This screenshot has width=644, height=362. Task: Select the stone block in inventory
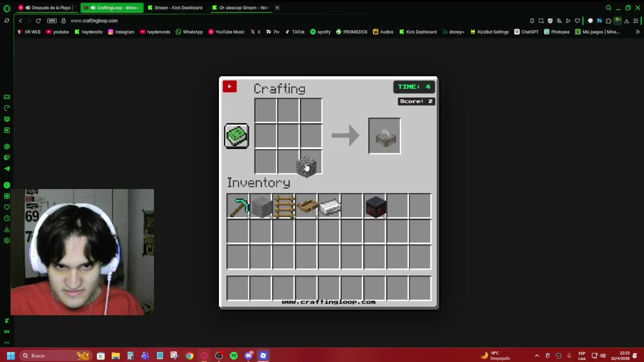click(261, 207)
